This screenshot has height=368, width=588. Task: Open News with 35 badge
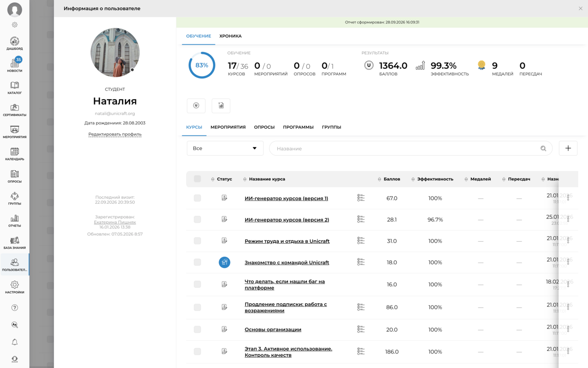(x=14, y=65)
